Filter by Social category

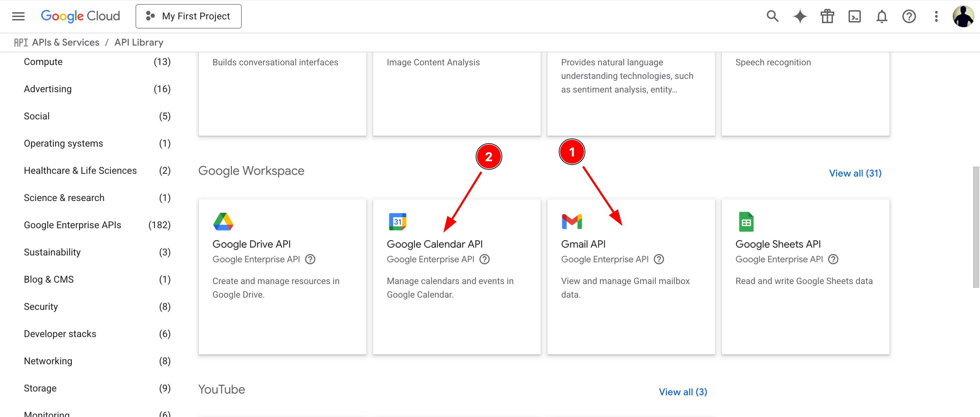tap(97, 116)
